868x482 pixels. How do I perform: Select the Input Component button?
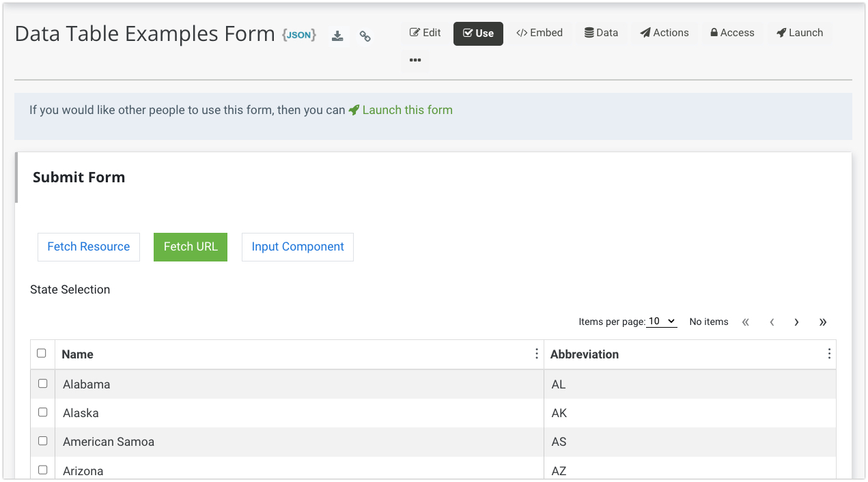click(x=298, y=247)
